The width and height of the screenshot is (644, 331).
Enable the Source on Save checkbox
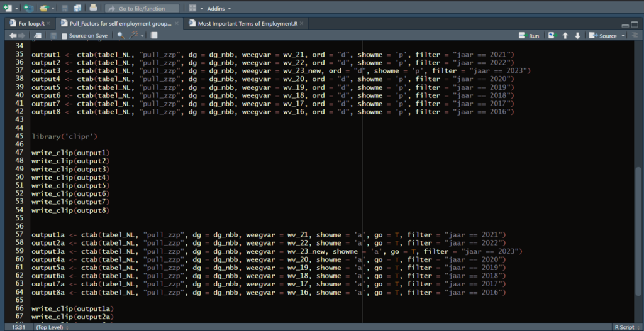click(64, 36)
